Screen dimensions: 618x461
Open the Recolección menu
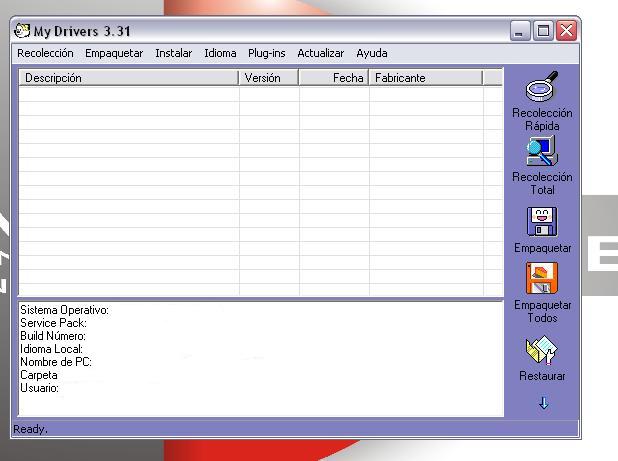pyautogui.click(x=45, y=53)
